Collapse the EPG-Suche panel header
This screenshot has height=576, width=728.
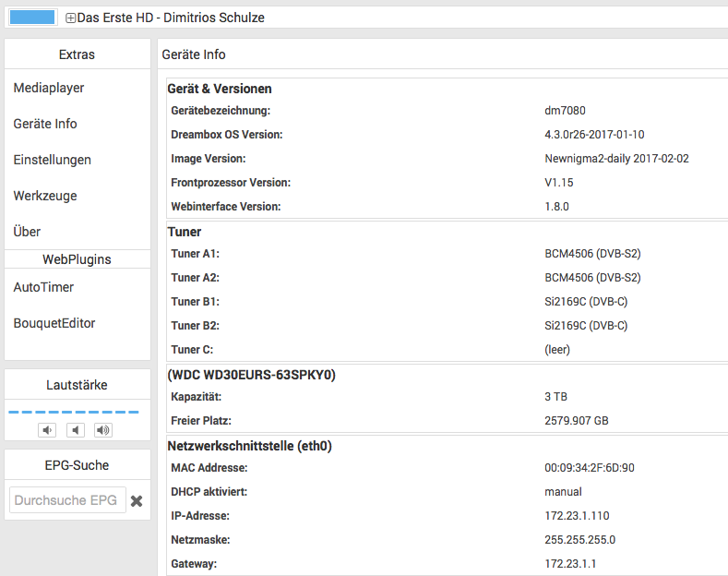click(77, 466)
